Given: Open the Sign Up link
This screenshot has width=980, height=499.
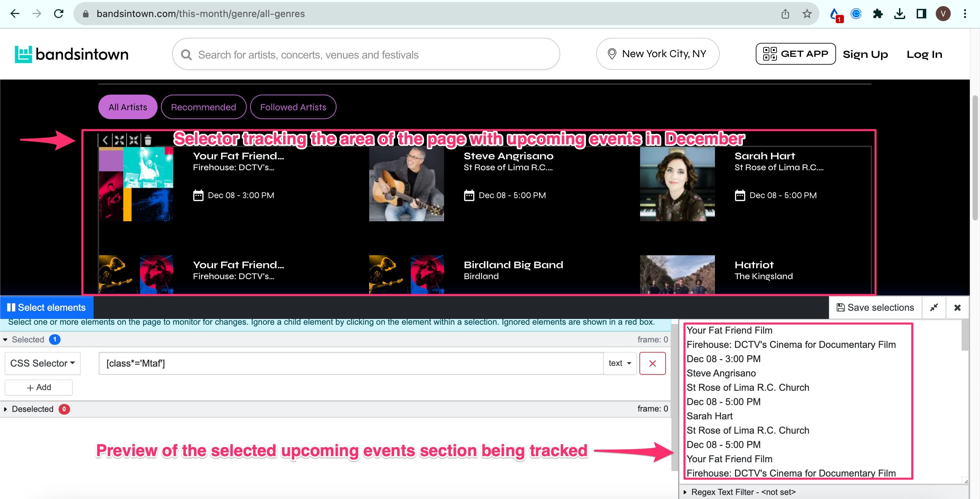Looking at the screenshot, I should pos(865,54).
